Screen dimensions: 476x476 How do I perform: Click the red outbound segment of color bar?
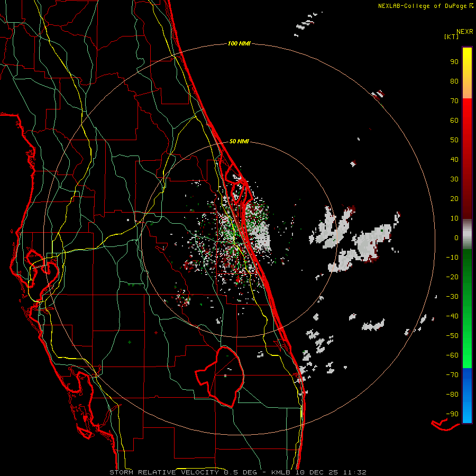[467, 159]
